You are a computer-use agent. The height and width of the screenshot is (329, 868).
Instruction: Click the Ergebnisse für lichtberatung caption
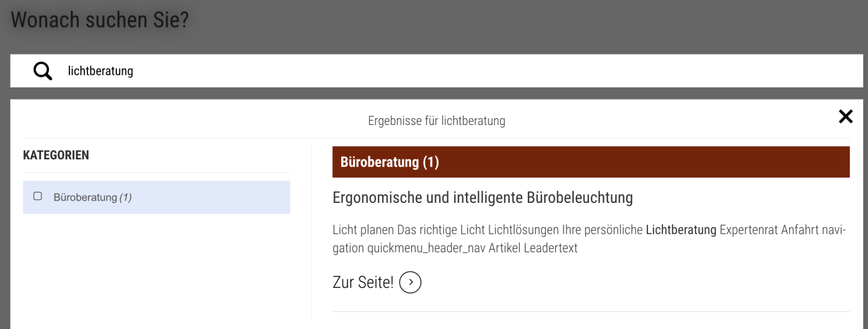(436, 121)
